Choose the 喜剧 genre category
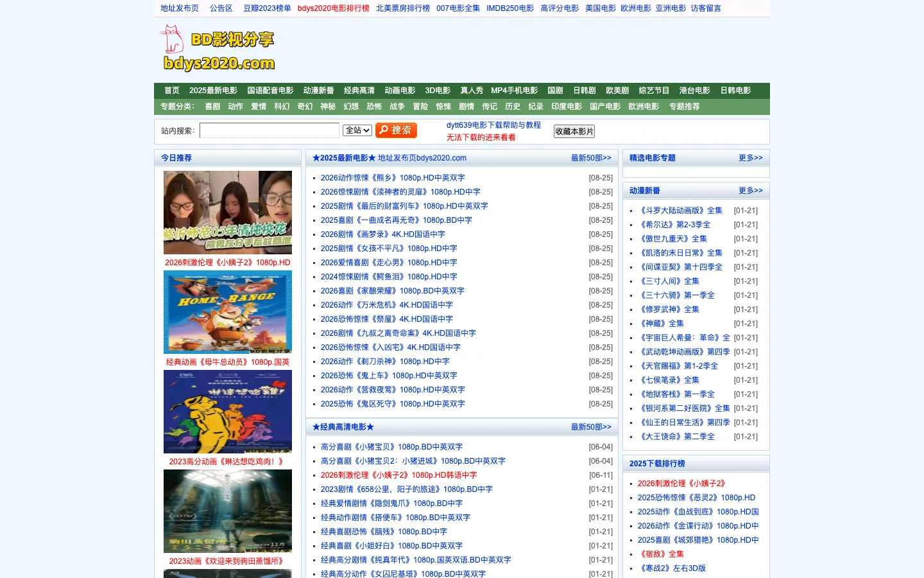Viewport: 924px width, 578px height. point(212,107)
